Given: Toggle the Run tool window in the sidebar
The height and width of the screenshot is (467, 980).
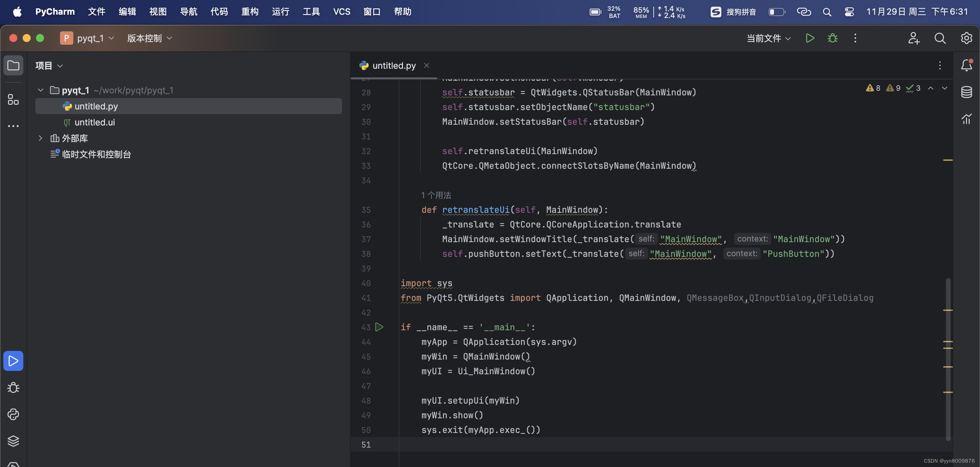Looking at the screenshot, I should [13, 361].
